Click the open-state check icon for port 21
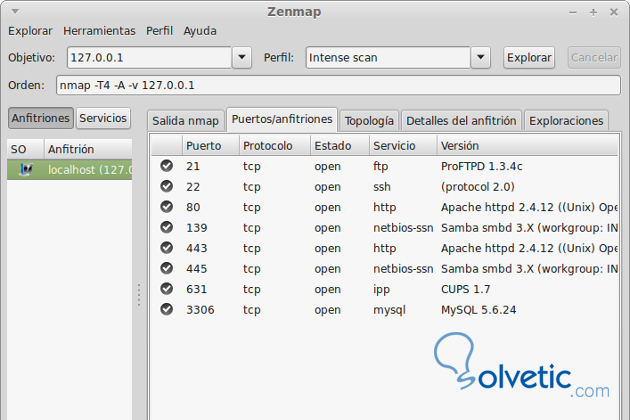This screenshot has width=630, height=420. tap(166, 166)
